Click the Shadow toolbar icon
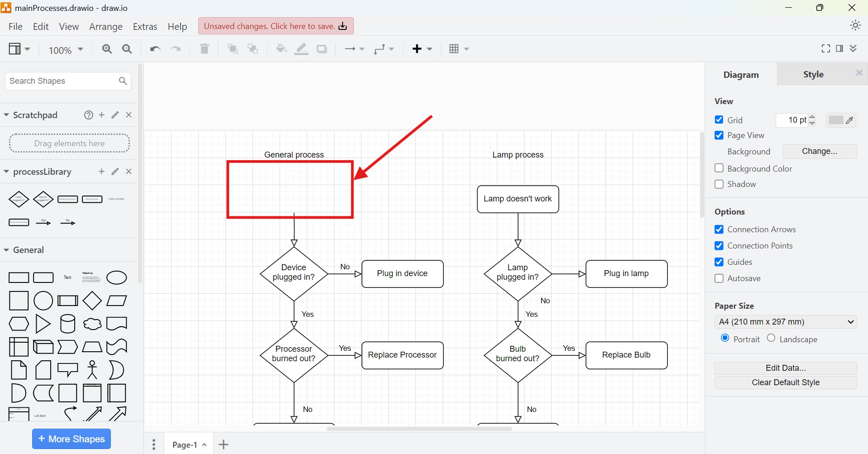The image size is (868, 454). 321,49
